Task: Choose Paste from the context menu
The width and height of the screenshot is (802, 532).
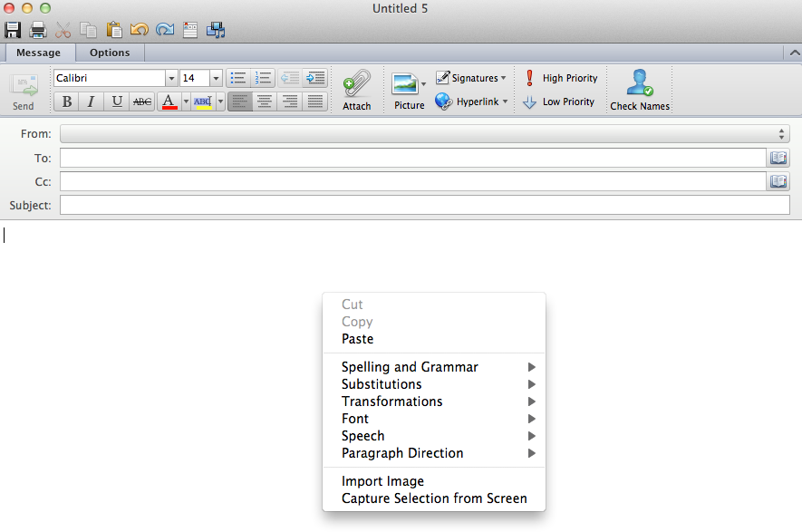Action: point(357,339)
